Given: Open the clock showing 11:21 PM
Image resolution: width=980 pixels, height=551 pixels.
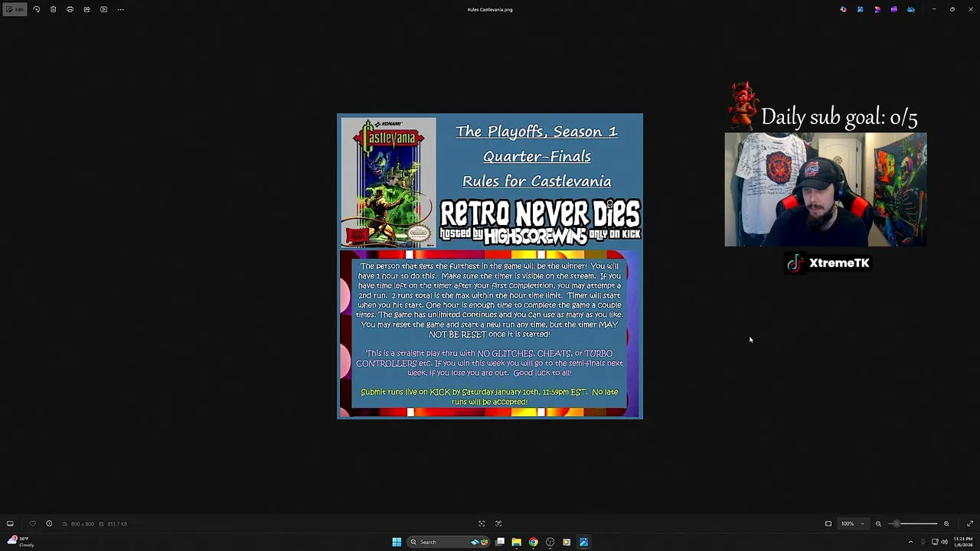Looking at the screenshot, I should point(962,542).
